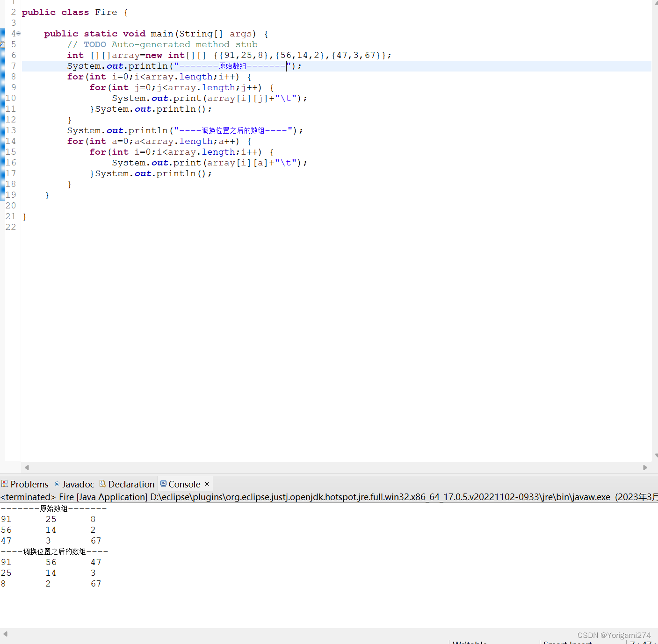Collapse the main method fold marker
The image size is (658, 644).
coord(19,34)
